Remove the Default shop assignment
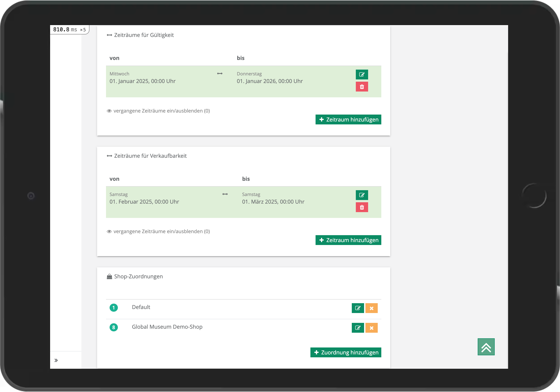560x392 pixels. [x=371, y=308]
